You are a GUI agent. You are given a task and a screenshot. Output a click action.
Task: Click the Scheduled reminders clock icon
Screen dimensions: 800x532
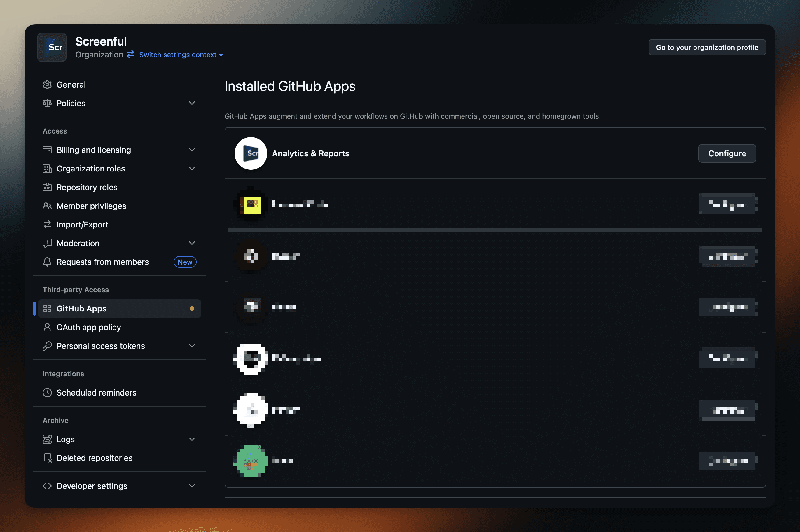47,393
